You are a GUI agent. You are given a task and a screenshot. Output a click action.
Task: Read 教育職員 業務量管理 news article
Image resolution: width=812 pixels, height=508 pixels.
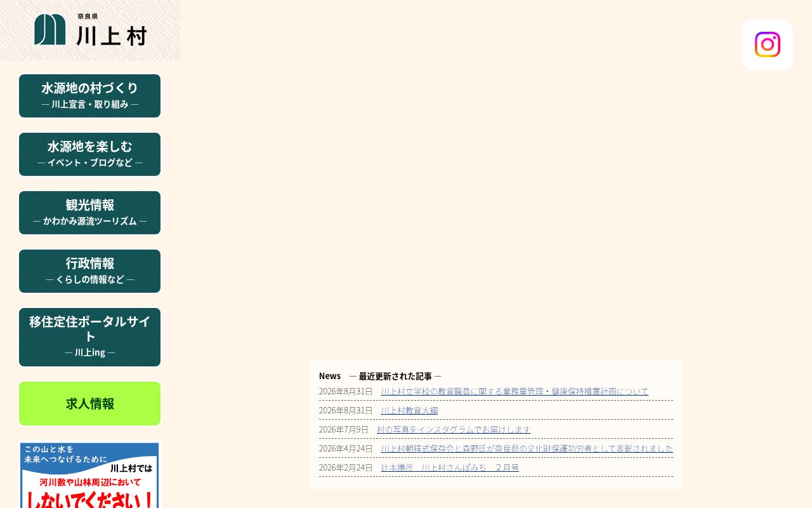[x=514, y=391]
